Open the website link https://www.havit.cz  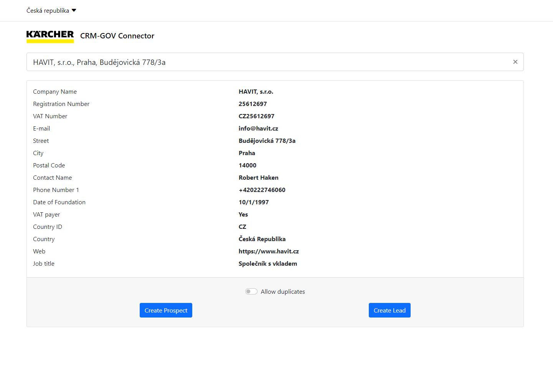(269, 251)
